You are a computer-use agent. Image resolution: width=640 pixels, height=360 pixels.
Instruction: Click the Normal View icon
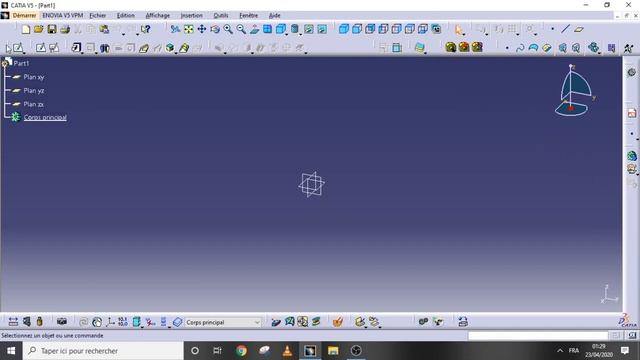254,29
